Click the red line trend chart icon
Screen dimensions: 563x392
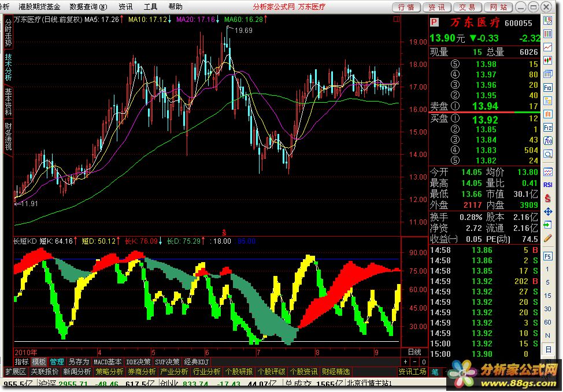547,47
